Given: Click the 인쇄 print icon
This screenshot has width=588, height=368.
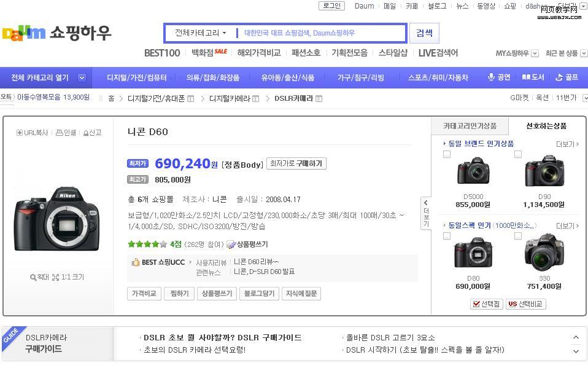Looking at the screenshot, I should pyautogui.click(x=59, y=133).
